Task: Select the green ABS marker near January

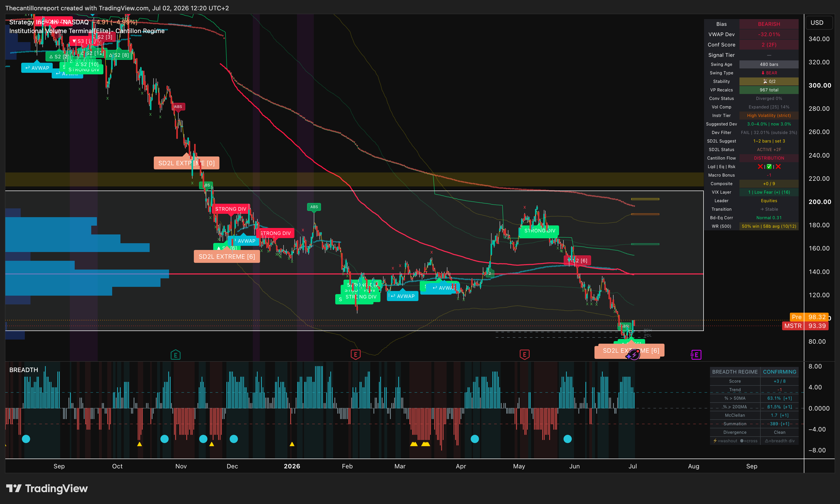Action: point(314,207)
